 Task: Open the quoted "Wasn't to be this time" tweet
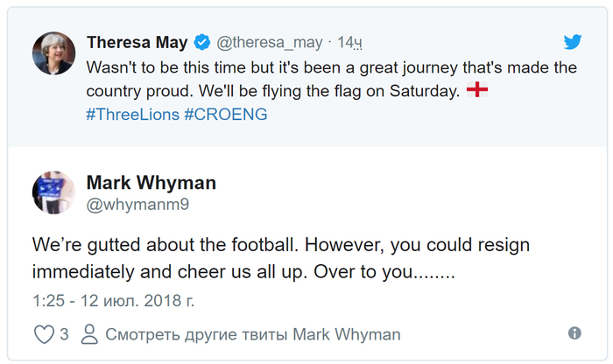pos(333,79)
